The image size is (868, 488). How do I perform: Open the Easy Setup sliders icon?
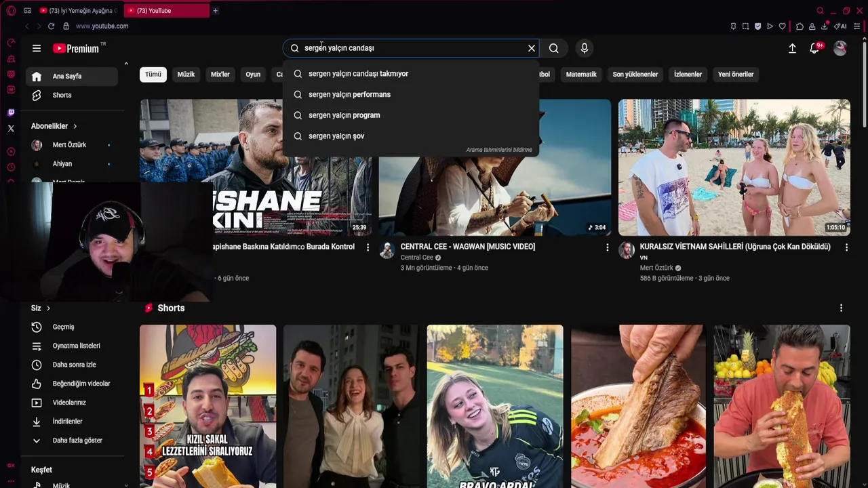pyautogui.click(x=857, y=26)
